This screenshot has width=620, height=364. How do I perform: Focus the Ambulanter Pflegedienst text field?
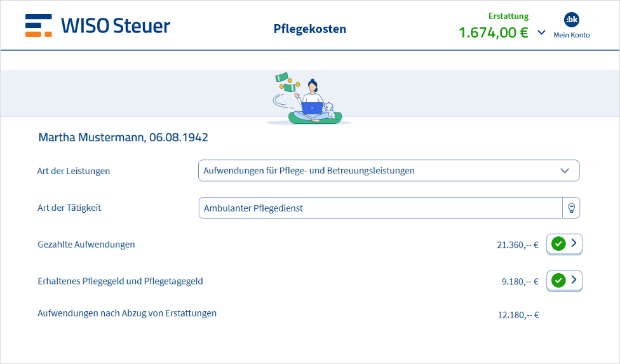coord(380,208)
